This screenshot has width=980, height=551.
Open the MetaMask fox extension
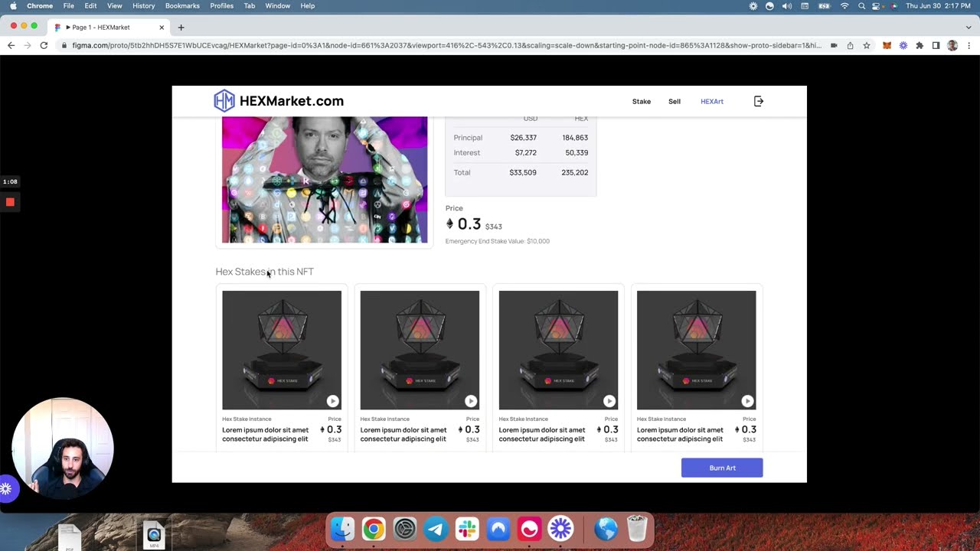coord(887,45)
